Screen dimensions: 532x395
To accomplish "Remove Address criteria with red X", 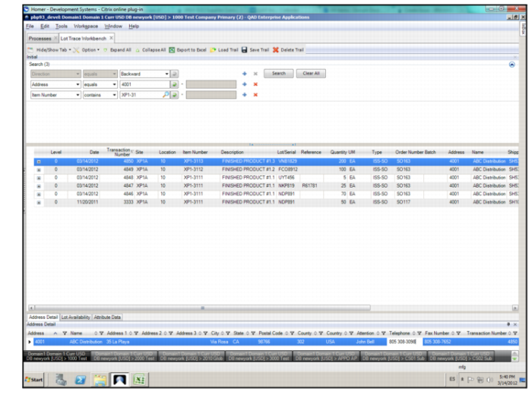I will pos(255,84).
